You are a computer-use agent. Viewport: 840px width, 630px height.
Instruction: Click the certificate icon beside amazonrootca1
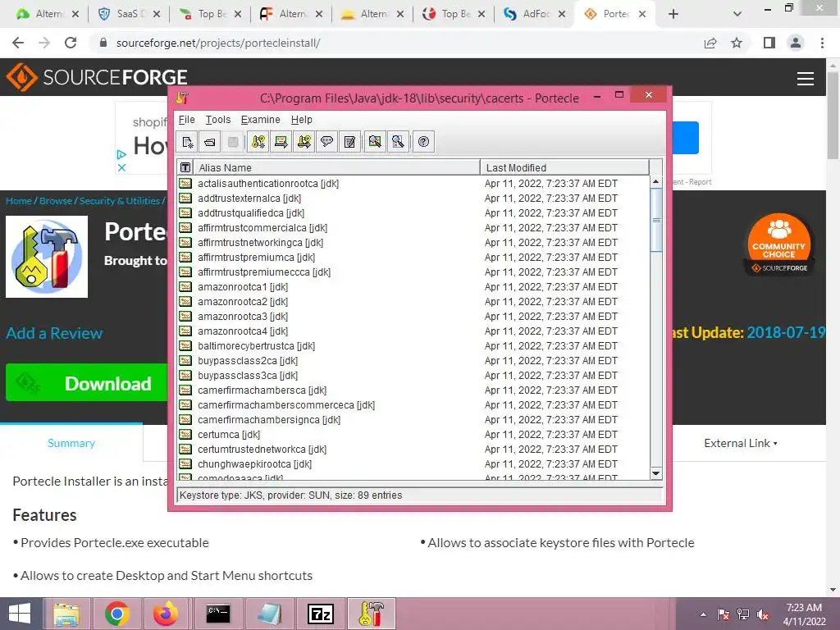(185, 286)
